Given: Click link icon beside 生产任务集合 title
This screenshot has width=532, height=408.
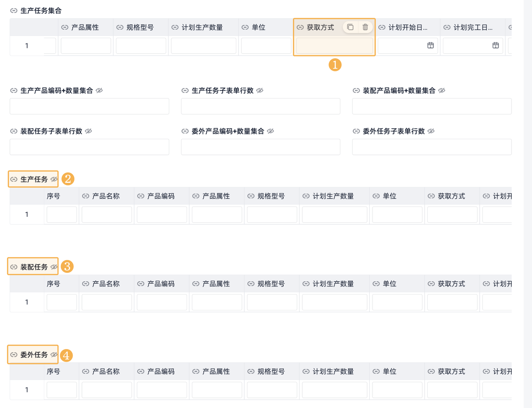Looking at the screenshot, I should pyautogui.click(x=14, y=10).
